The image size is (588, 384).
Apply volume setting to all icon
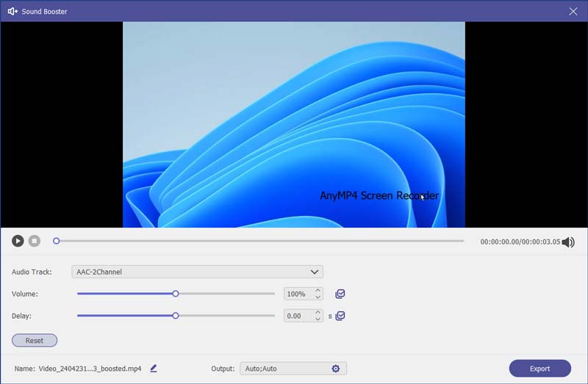[340, 294]
